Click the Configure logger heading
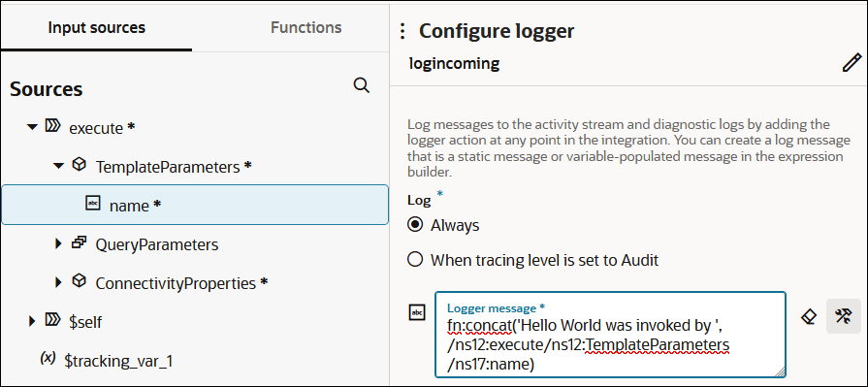Screen dimensions: 868x387 coord(497,31)
